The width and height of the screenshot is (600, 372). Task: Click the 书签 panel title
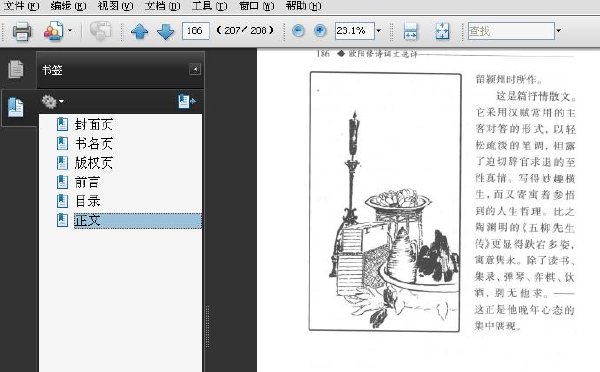[52, 70]
